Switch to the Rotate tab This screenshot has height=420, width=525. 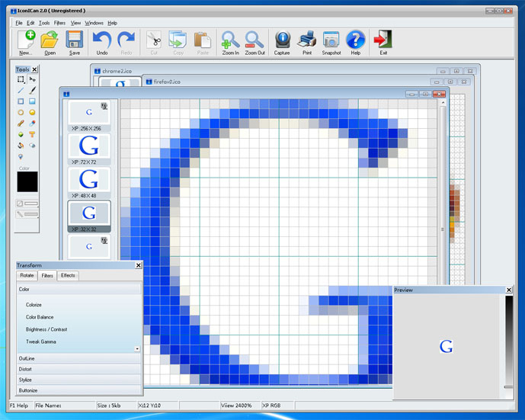27,275
